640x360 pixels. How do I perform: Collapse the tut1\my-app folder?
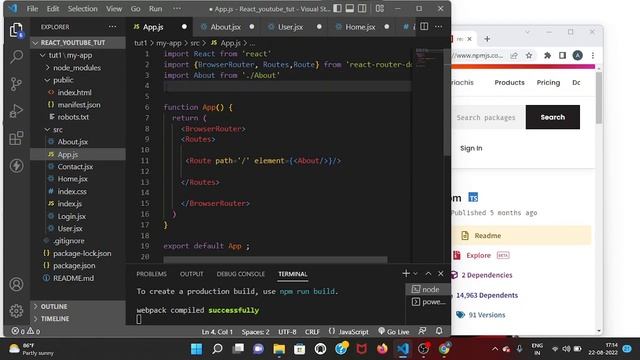(78, 55)
